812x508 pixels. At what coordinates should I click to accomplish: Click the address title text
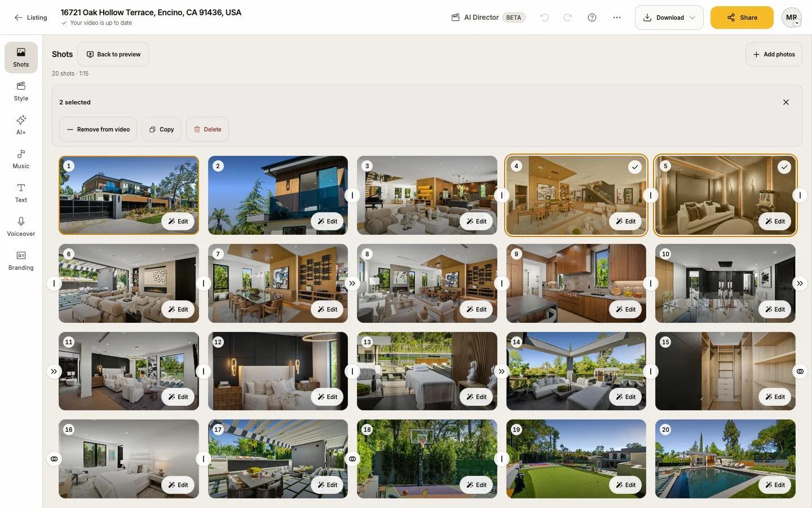point(151,12)
